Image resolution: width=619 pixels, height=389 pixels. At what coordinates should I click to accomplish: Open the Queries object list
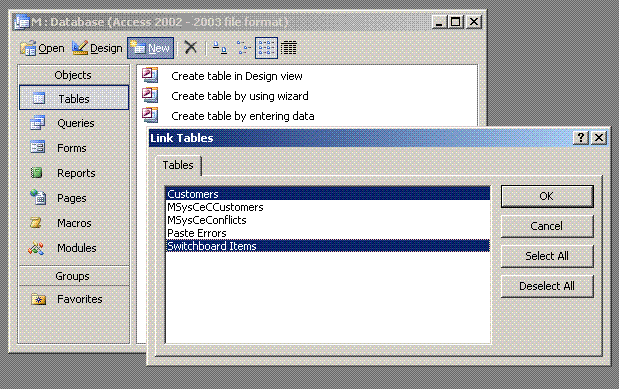pyautogui.click(x=74, y=123)
